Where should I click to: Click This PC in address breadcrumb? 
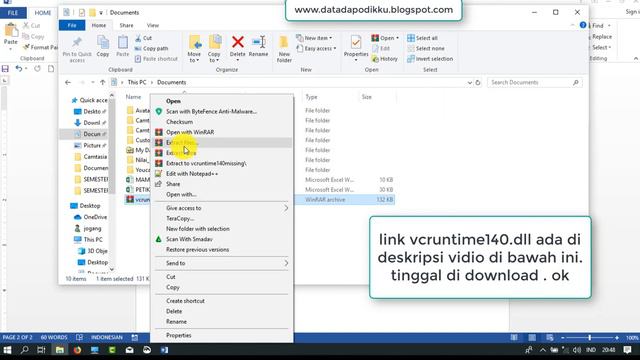point(137,82)
